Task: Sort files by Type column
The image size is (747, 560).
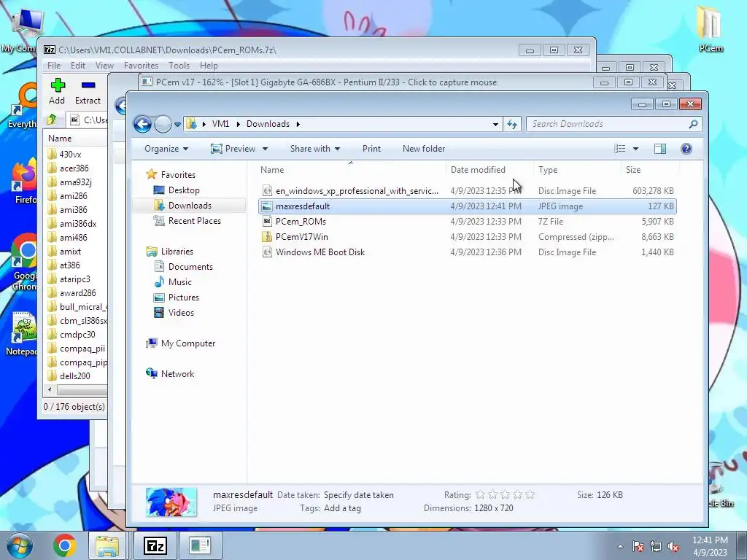Action: [x=548, y=170]
